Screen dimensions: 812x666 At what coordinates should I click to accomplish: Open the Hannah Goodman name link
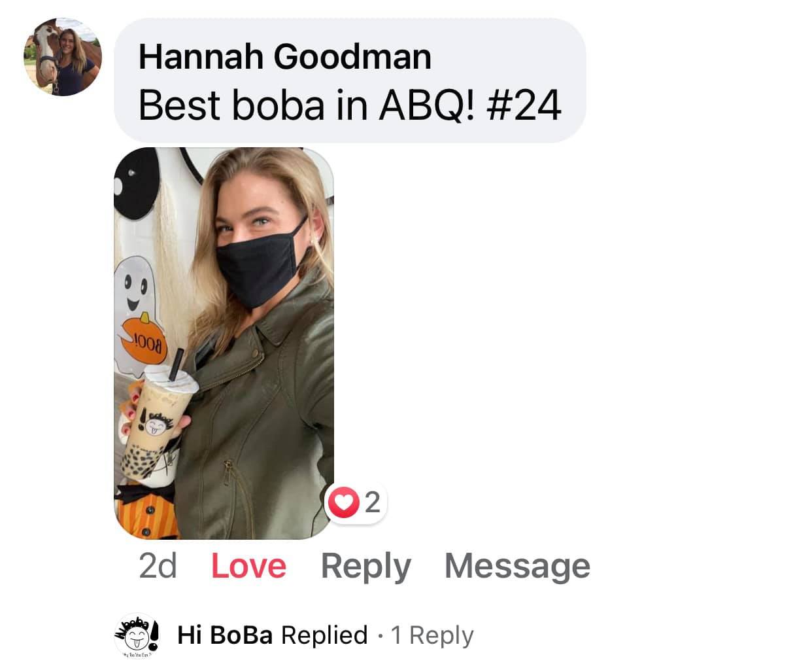pos(285,56)
